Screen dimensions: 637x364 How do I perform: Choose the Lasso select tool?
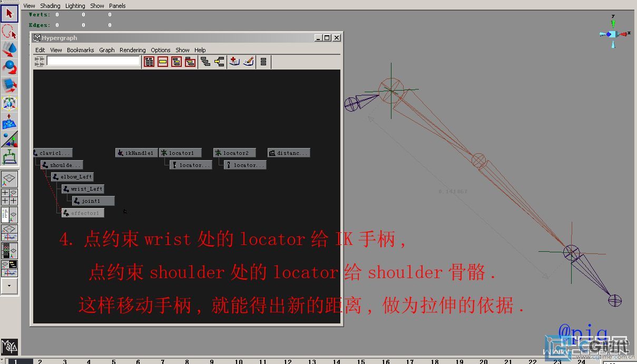click(x=9, y=32)
